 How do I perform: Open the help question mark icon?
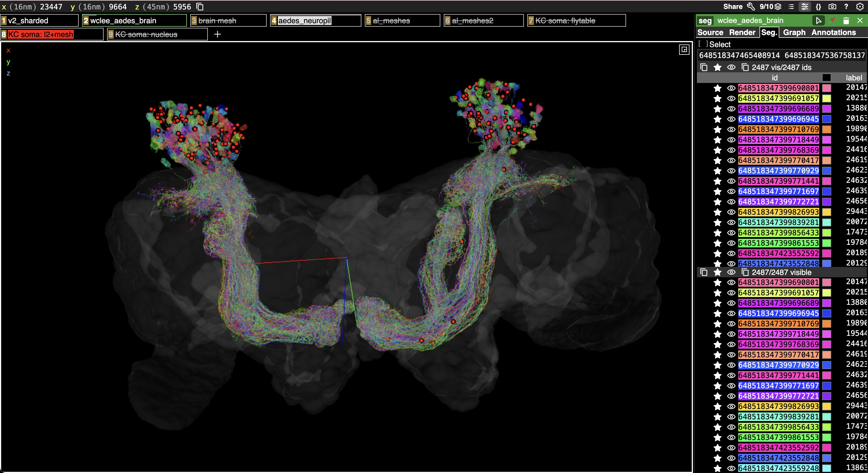pyautogui.click(x=846, y=6)
